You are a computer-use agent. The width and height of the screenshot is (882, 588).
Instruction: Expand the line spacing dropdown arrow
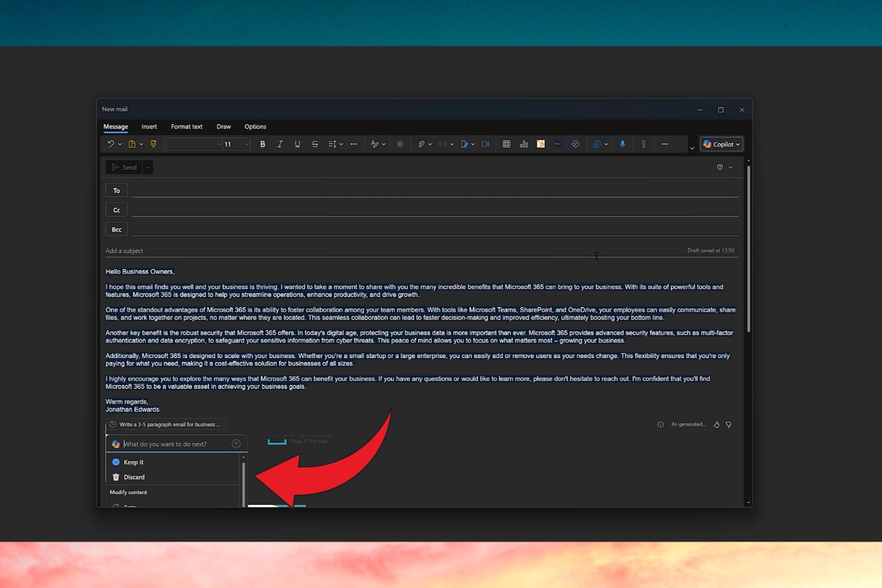pyautogui.click(x=341, y=144)
